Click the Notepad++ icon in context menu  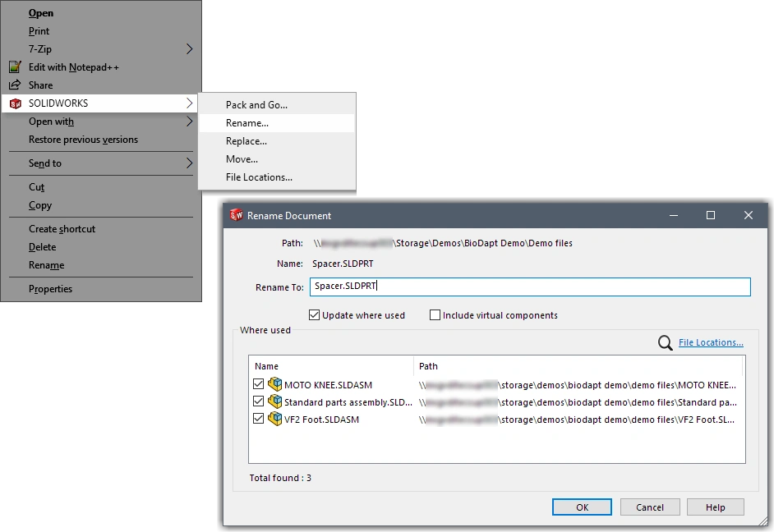tap(16, 66)
